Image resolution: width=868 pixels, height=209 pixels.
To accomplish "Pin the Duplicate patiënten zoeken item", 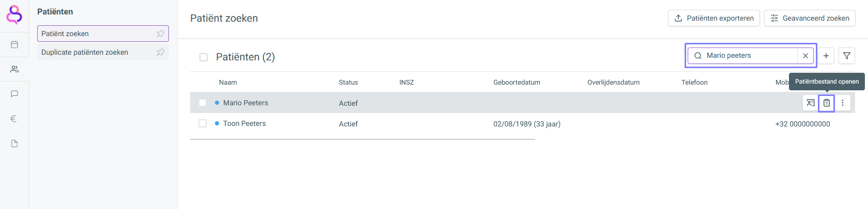I will point(161,52).
